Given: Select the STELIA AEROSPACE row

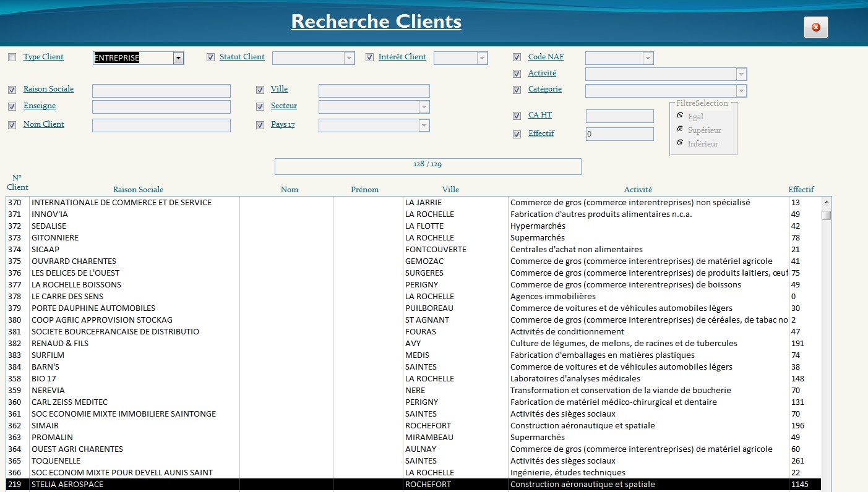Looking at the screenshot, I should pos(413,485).
